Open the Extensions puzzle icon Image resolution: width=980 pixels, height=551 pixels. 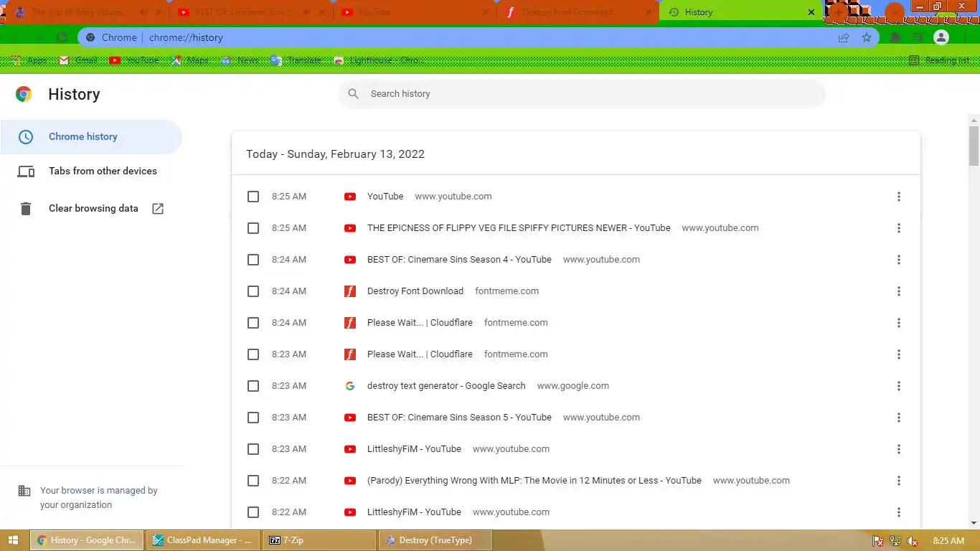[x=895, y=37]
